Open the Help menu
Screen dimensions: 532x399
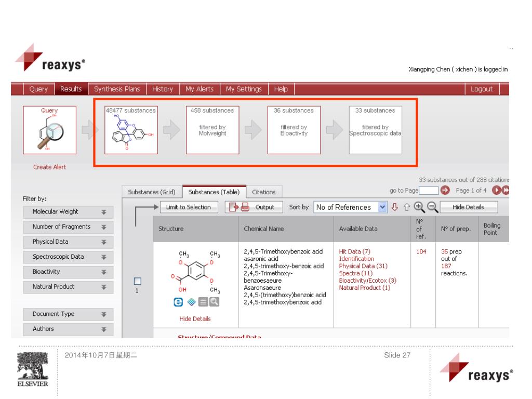[281, 89]
